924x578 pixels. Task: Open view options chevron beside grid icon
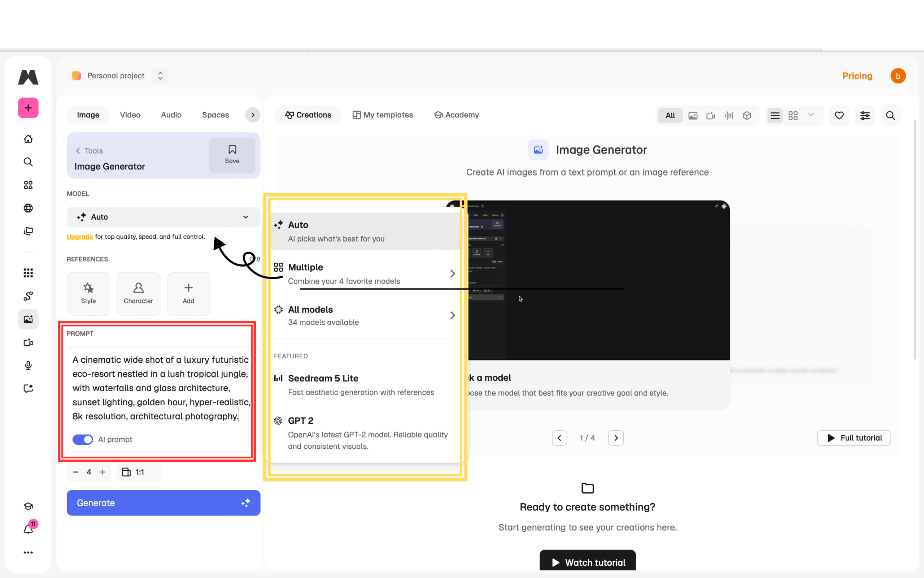pos(811,115)
